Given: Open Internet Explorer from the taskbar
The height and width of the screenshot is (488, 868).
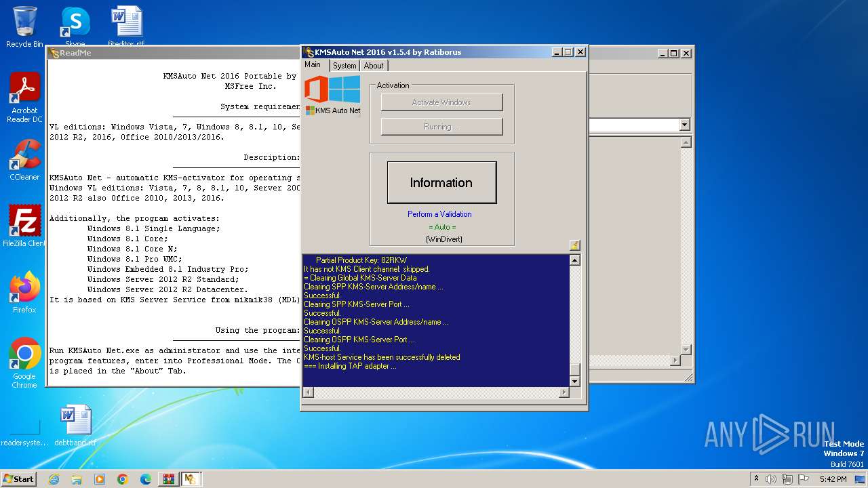Looking at the screenshot, I should [x=54, y=479].
